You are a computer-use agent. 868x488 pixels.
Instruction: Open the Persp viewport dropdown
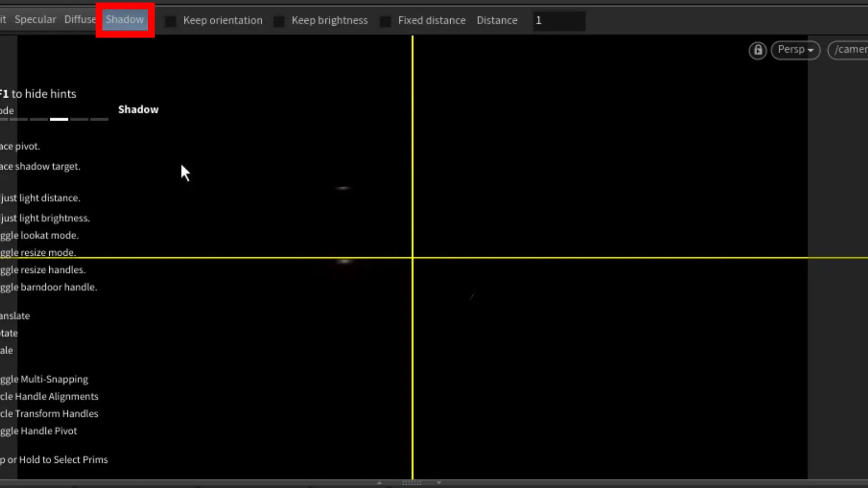[795, 50]
